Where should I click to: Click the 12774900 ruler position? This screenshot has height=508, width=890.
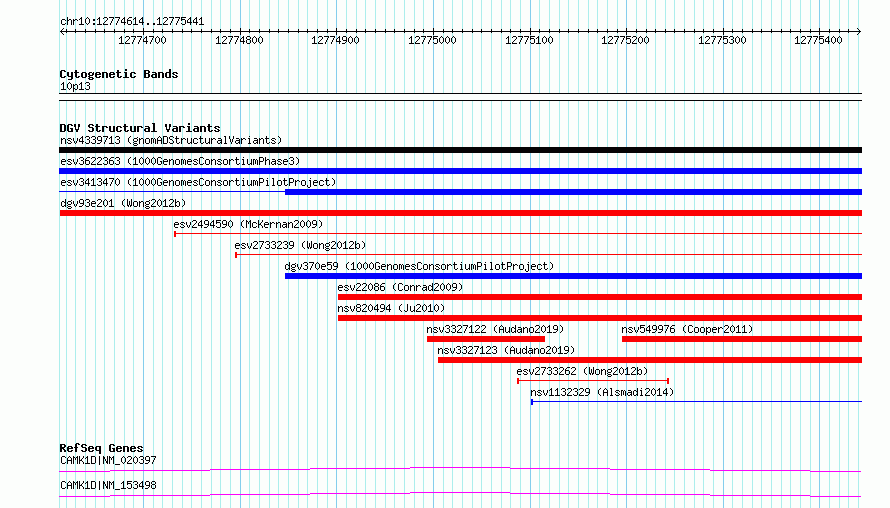point(335,40)
